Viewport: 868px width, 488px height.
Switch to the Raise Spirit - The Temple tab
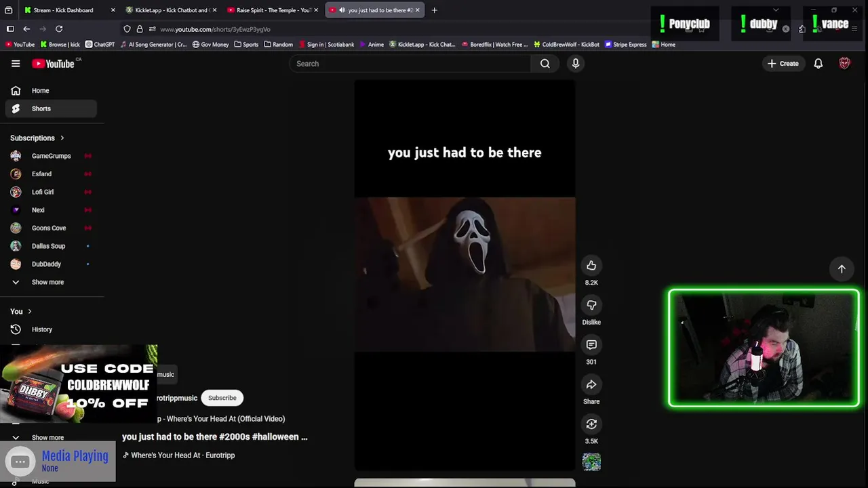click(x=273, y=10)
